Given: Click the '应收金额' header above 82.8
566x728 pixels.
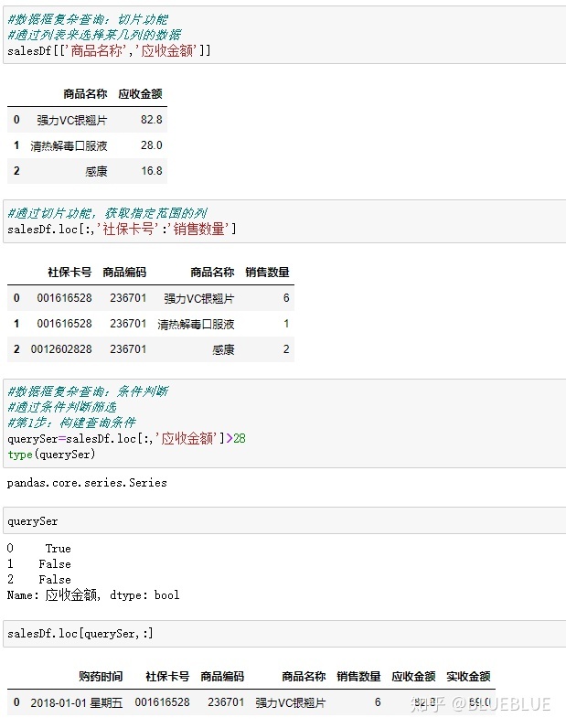Looking at the screenshot, I should (140, 94).
